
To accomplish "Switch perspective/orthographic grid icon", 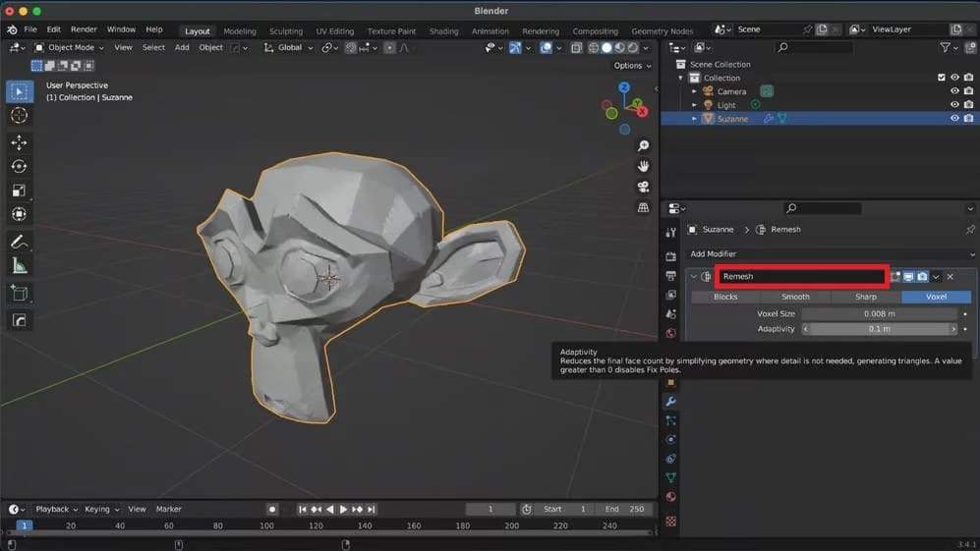I will 643,207.
